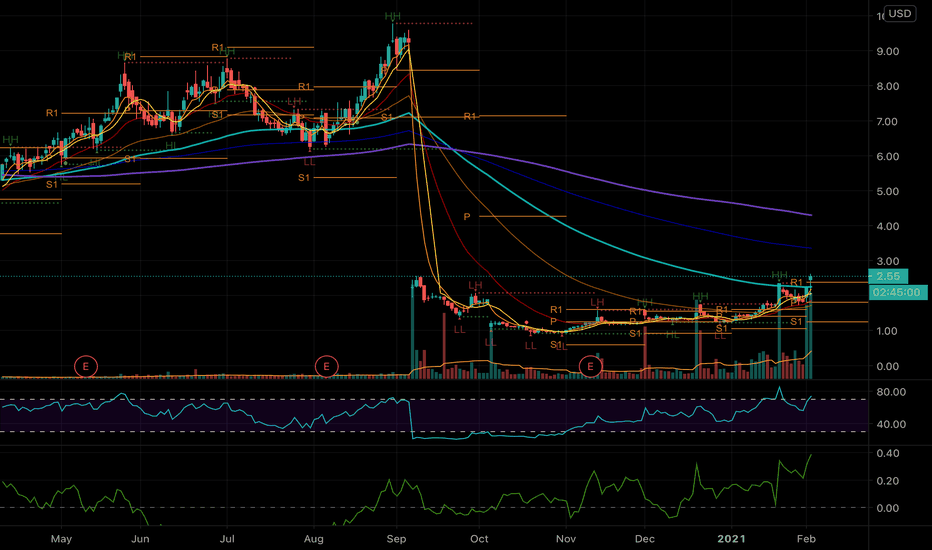
Task: Click the 7.00 price scale value
Action: click(x=887, y=121)
